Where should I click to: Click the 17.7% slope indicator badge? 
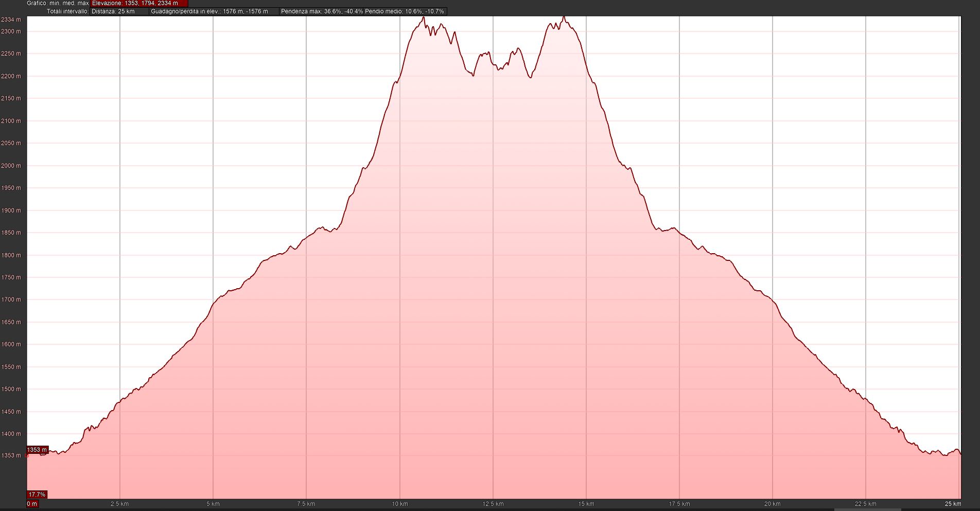coord(37,495)
